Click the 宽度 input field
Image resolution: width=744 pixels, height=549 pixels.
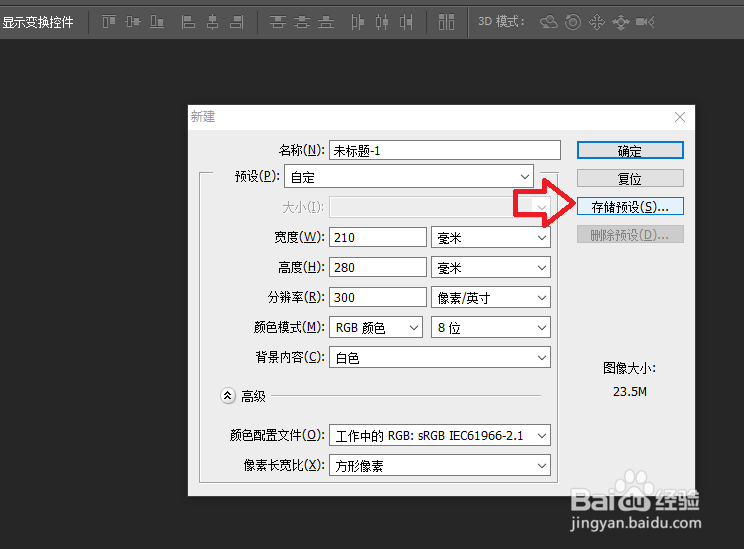click(378, 237)
